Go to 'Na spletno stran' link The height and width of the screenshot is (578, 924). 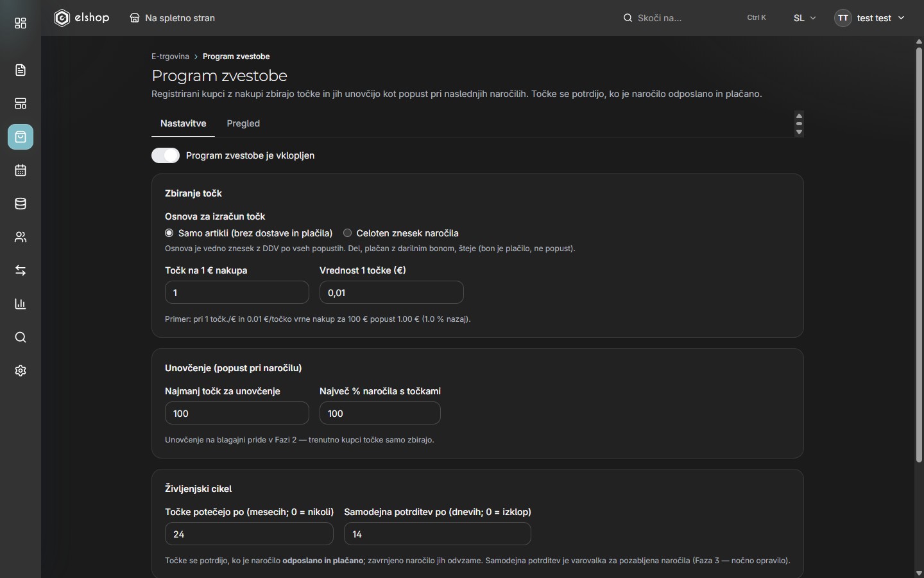pyautogui.click(x=173, y=18)
